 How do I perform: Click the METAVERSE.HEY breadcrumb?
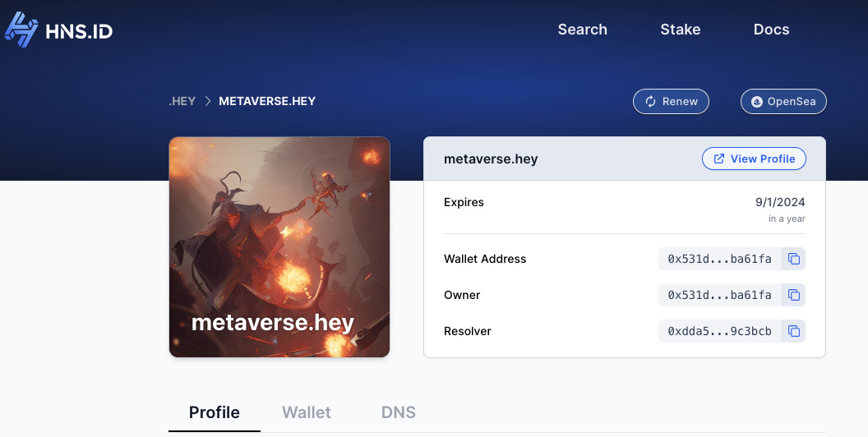click(267, 101)
